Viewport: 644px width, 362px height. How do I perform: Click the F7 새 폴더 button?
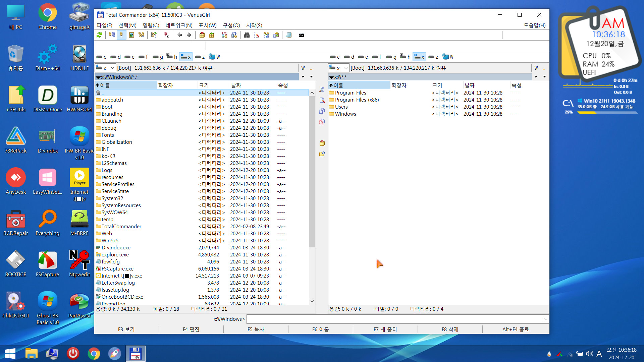point(385,329)
